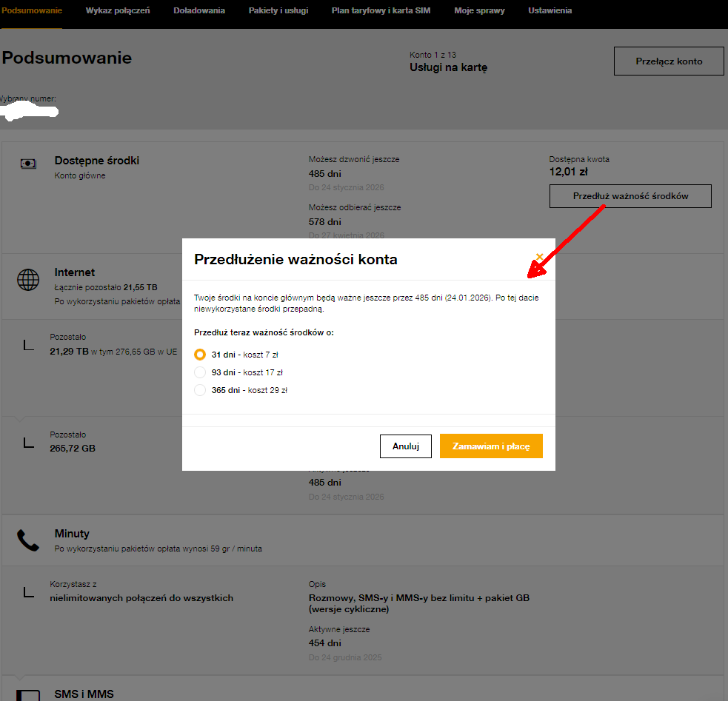728x701 pixels.
Task: Click the sub-item icon beside 21,29 TB
Action: click(x=28, y=345)
